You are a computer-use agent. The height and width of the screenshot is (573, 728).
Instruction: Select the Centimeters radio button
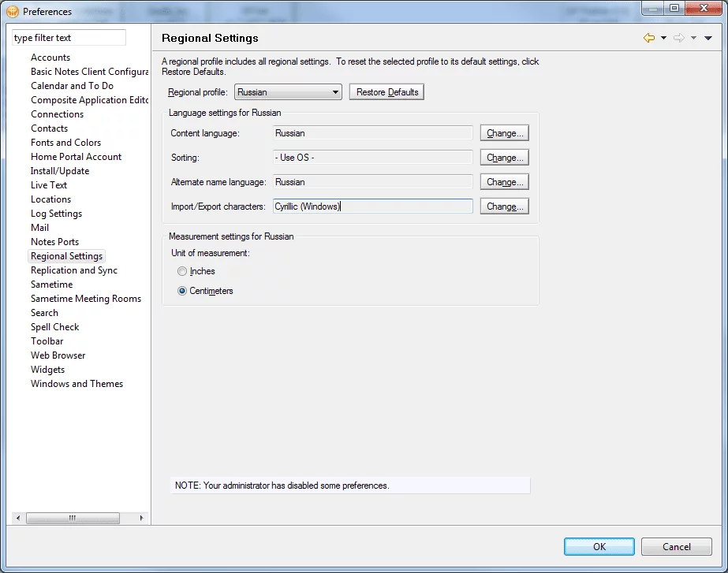pos(182,291)
